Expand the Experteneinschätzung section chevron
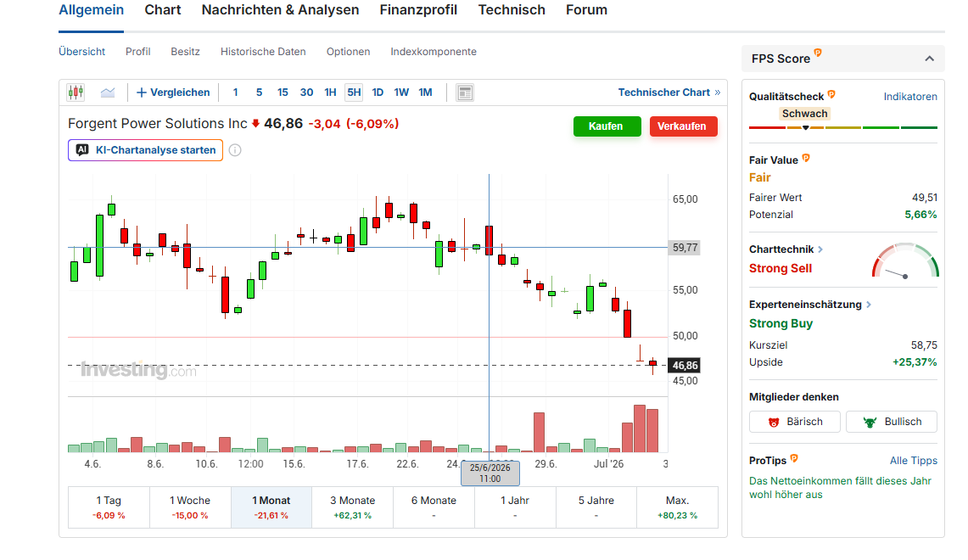The image size is (968, 560). point(869,305)
